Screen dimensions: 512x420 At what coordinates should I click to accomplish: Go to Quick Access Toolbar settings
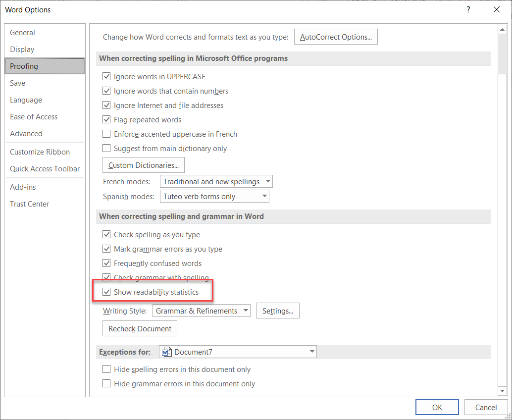pos(45,169)
